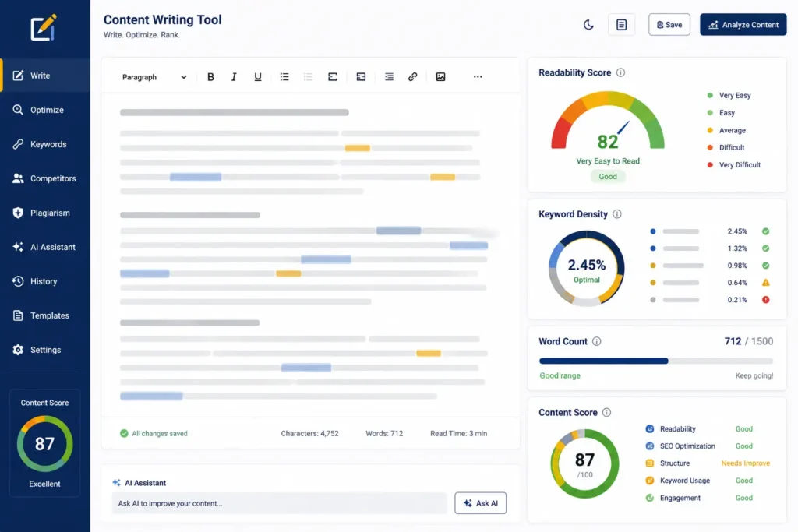The image size is (798, 532).
Task: Open Settings in the sidebar
Action: point(45,350)
